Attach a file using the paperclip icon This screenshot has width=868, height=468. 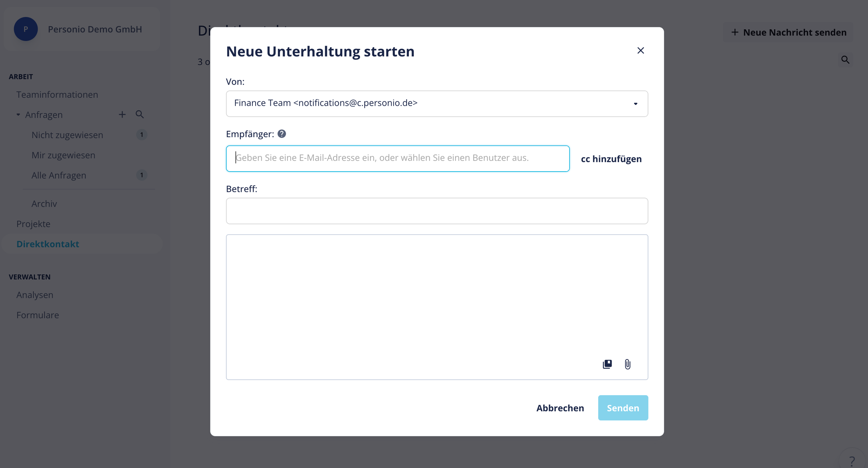click(627, 364)
